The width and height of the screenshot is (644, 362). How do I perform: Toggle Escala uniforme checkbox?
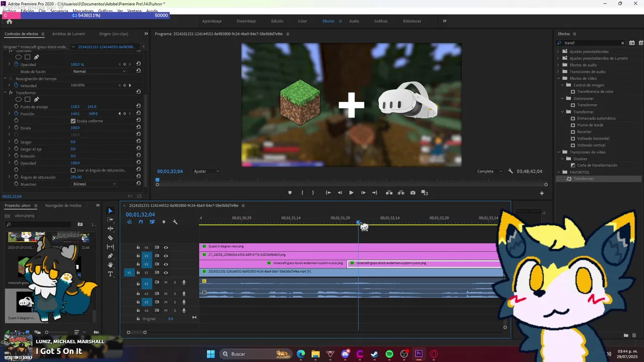tap(73, 121)
